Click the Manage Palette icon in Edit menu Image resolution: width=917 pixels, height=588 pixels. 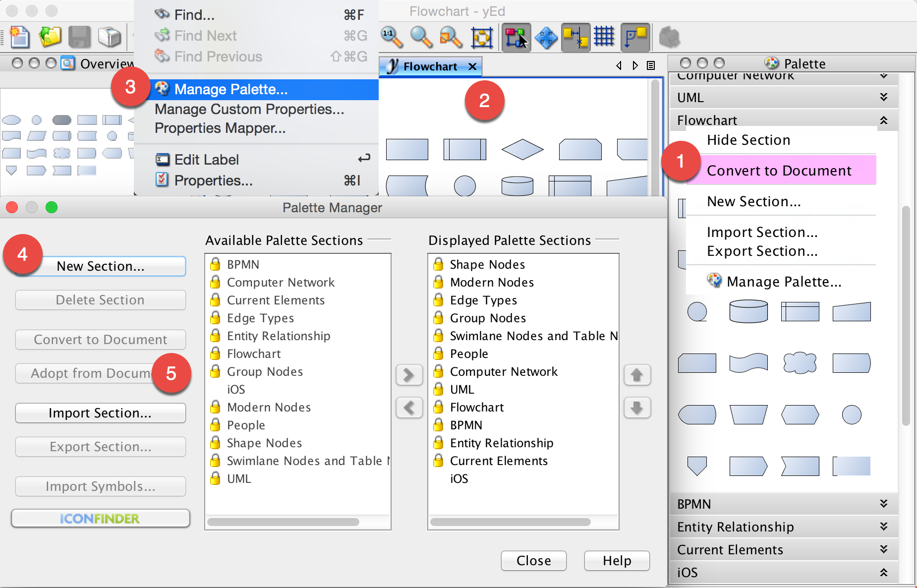click(x=162, y=89)
